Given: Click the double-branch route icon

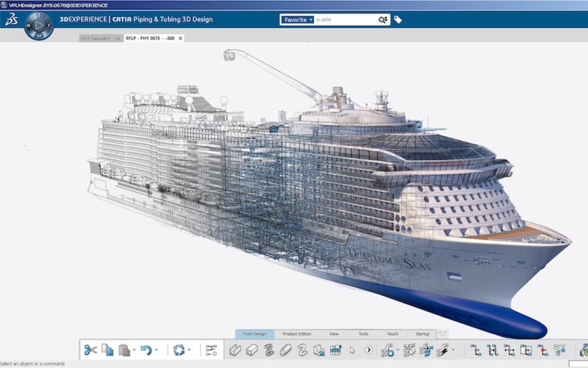Looking at the screenshot, I should coord(493,350).
